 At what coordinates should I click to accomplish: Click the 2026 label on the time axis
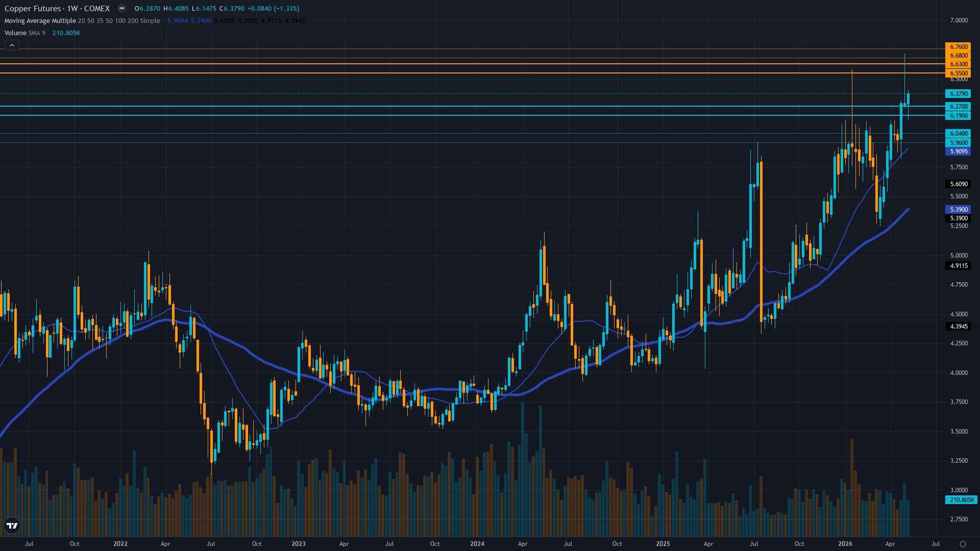point(845,544)
